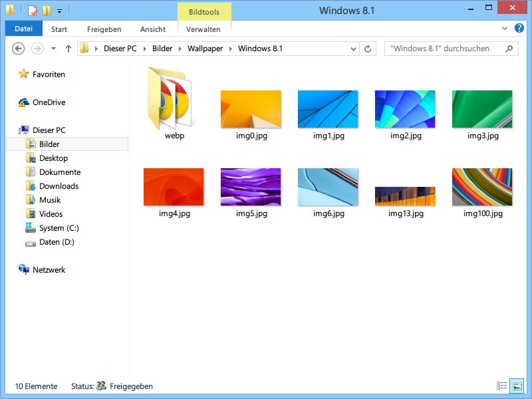Select Dieser PC in the navigation pane
This screenshot has width=532, height=399.
[49, 130]
